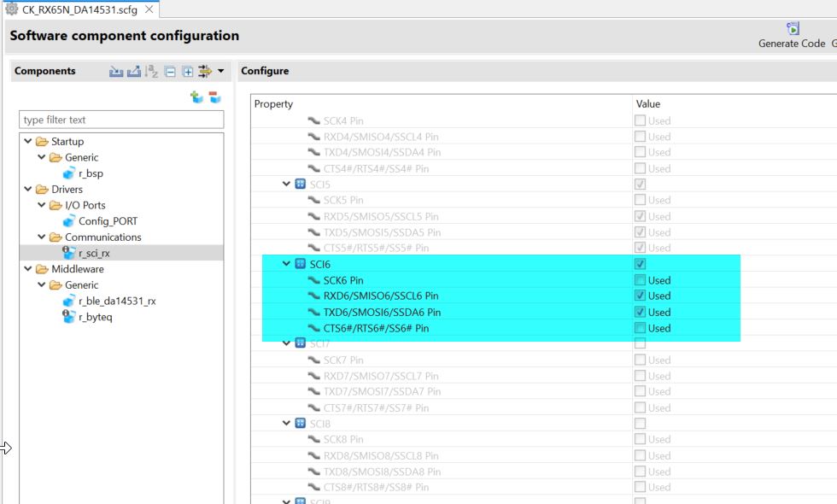Viewport: 837px width, 504px height.
Task: Click the type filter text field
Action: [121, 120]
